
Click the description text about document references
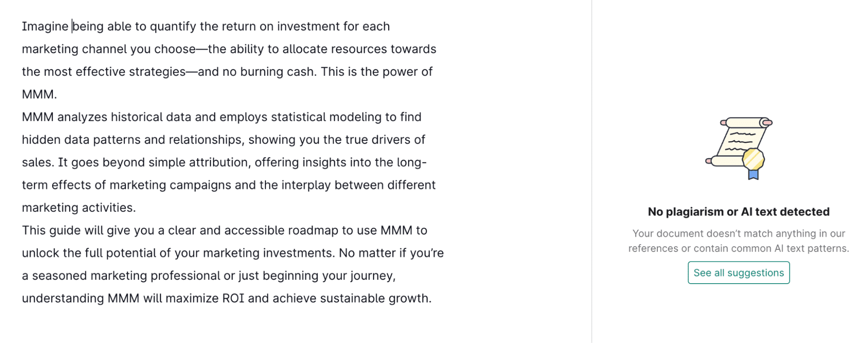[738, 241]
